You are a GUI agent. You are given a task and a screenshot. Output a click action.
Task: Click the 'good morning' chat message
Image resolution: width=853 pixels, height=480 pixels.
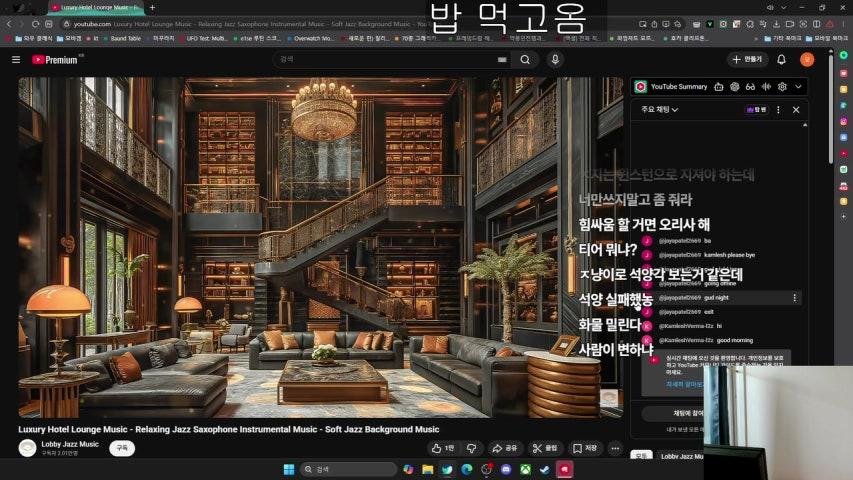[x=734, y=340]
